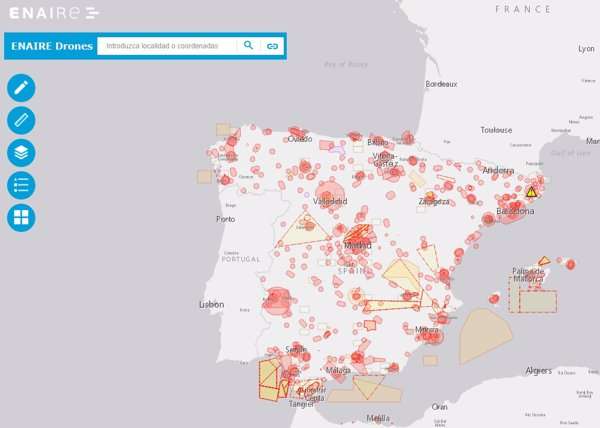Screen dimensions: 600x428
Task: Click the tan square zone northwest of Galicia
Action: 223,129
